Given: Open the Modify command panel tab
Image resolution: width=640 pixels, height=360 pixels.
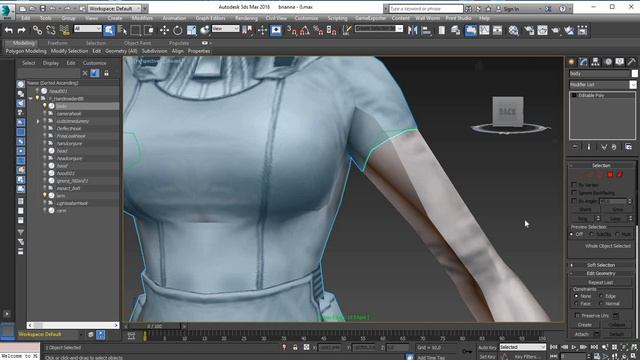Looking at the screenshot, I should pyautogui.click(x=583, y=62).
